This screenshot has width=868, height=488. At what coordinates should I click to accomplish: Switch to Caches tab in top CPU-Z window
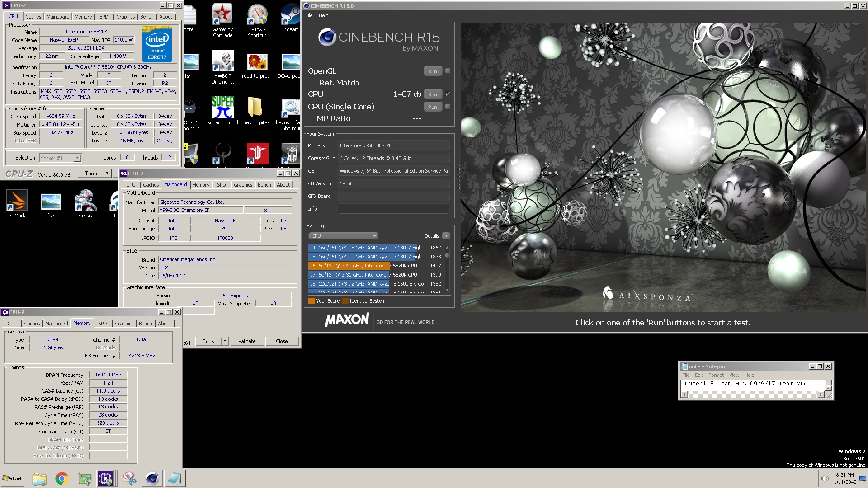33,17
